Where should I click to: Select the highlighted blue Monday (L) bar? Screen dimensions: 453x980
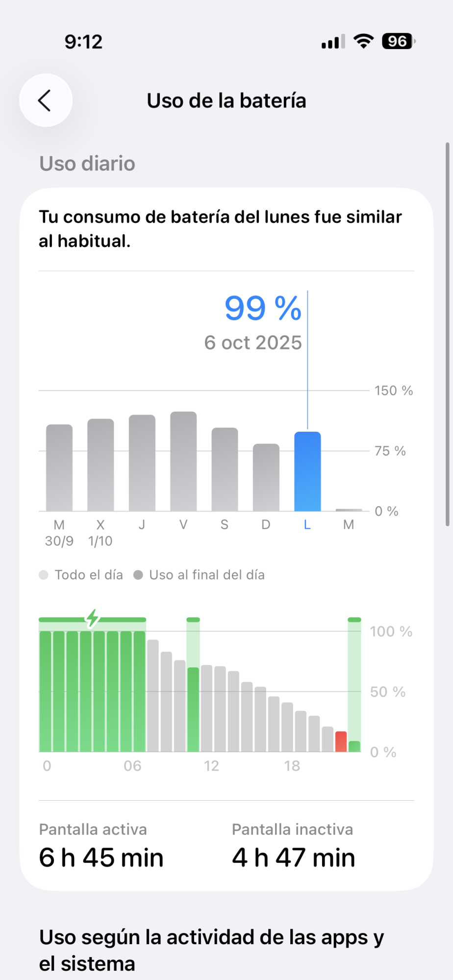pyautogui.click(x=307, y=471)
